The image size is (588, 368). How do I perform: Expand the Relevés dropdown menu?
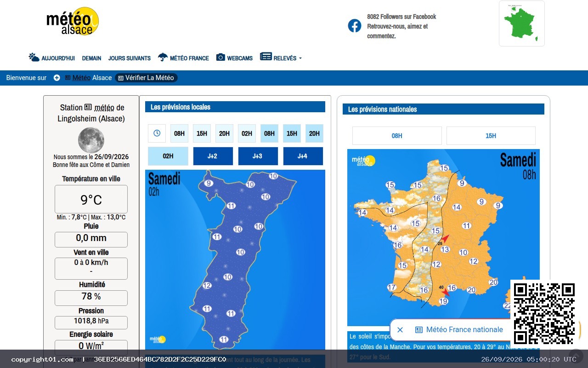pos(288,58)
